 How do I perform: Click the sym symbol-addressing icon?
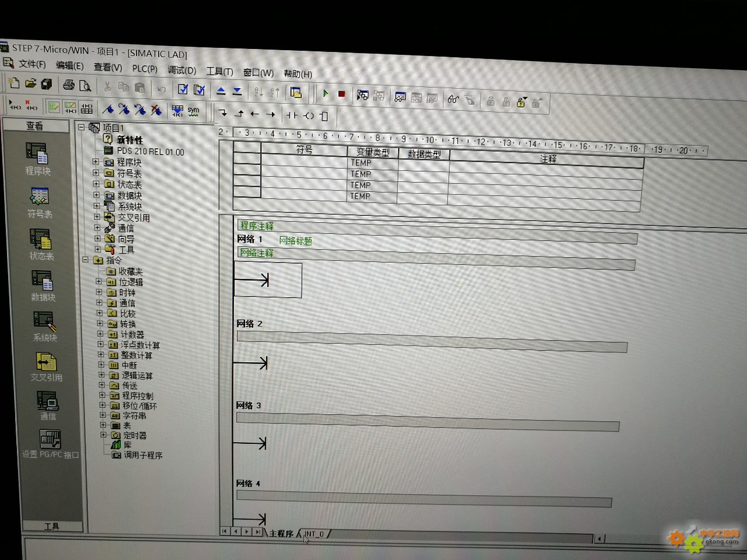pyautogui.click(x=193, y=111)
